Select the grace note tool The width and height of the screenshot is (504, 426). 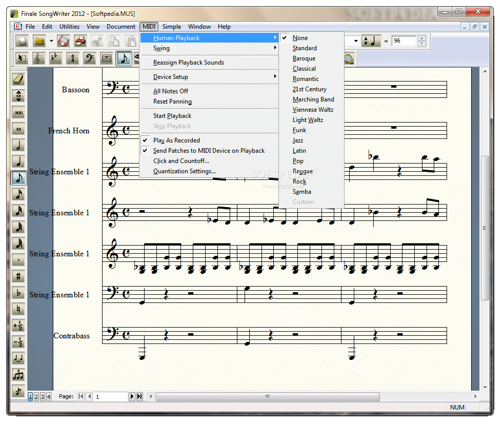coord(18,391)
